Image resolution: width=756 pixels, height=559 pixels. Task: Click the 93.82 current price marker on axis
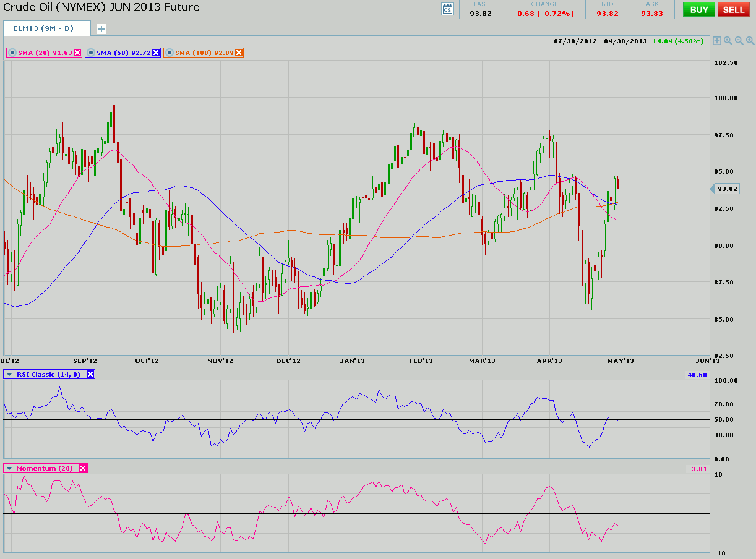tap(724, 189)
